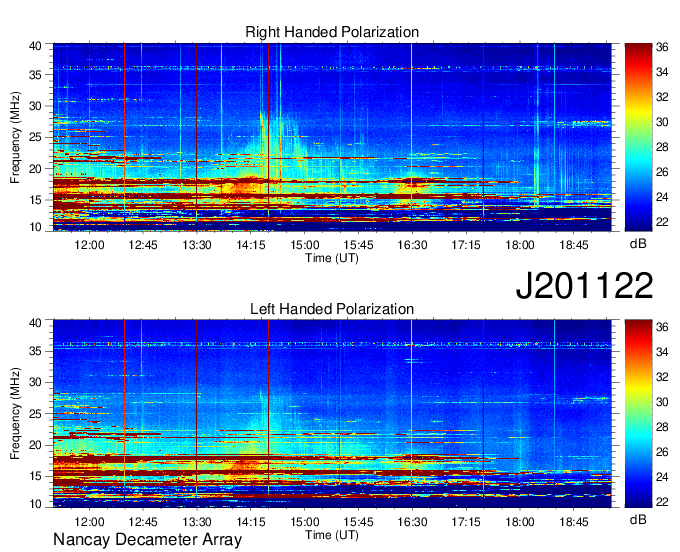
Task: Click the 17:15 time tick of upper plot
Action: click(466, 245)
